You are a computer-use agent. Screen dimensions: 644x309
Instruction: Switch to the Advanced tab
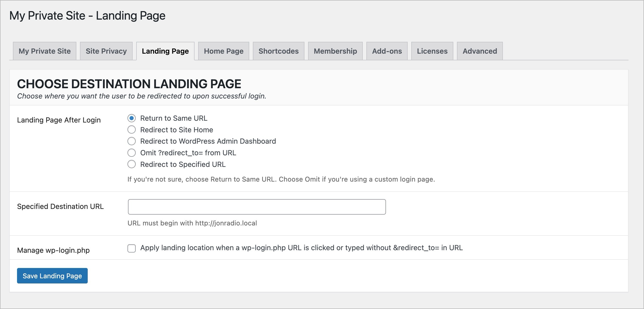(x=480, y=51)
